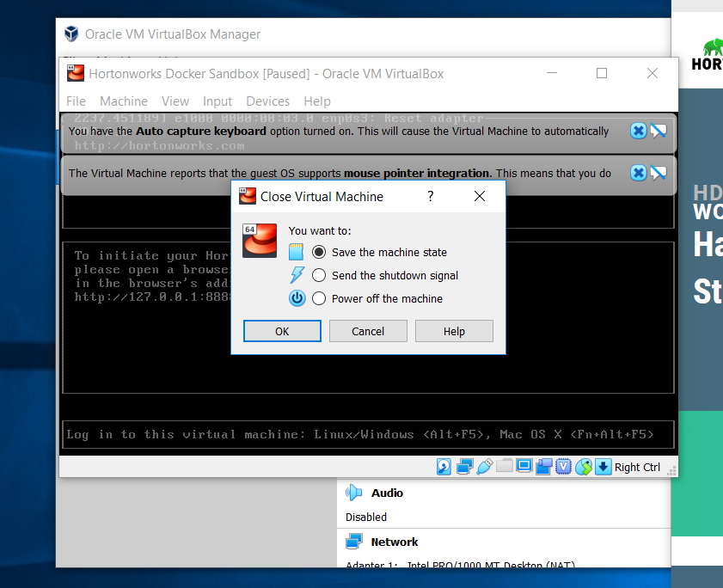Click the shared folders status bar icon
Image resolution: width=723 pixels, height=588 pixels.
pos(504,466)
